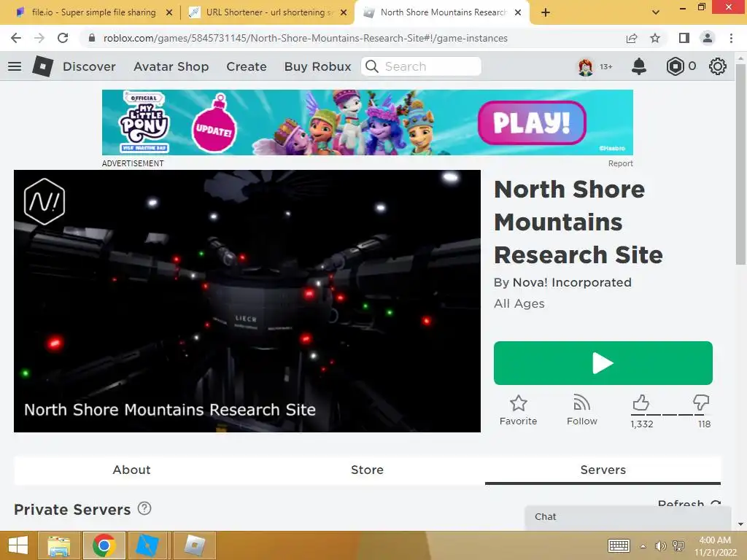The height and width of the screenshot is (560, 747).
Task: Toggle Chrome side panel icon
Action: [x=684, y=38]
